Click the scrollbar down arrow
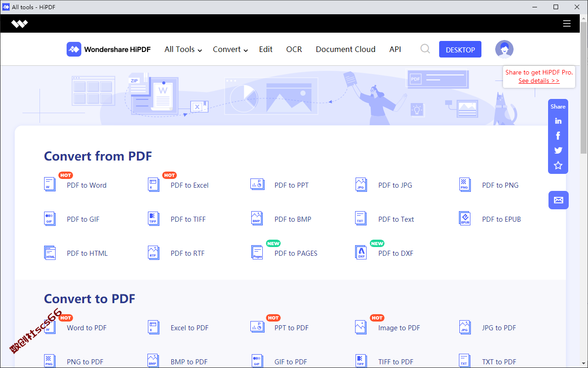Screen dimensions: 588x368 click(584, 364)
